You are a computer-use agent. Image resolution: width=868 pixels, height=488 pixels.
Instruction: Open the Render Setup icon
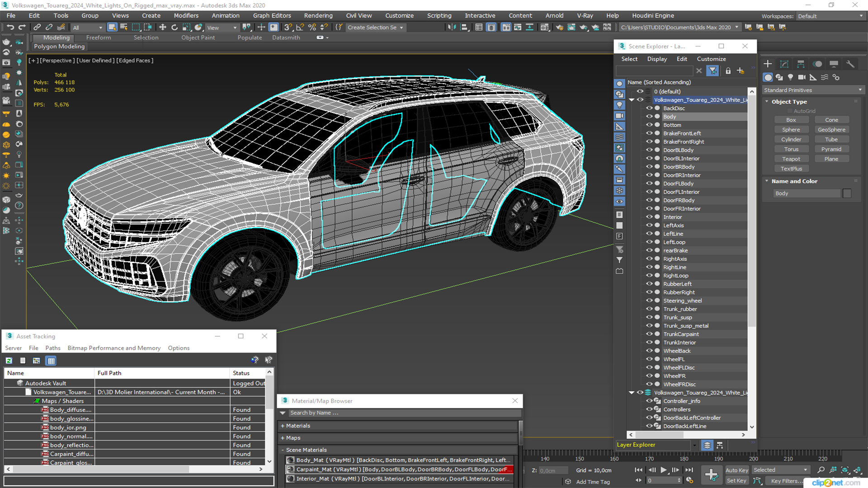pyautogui.click(x=560, y=27)
